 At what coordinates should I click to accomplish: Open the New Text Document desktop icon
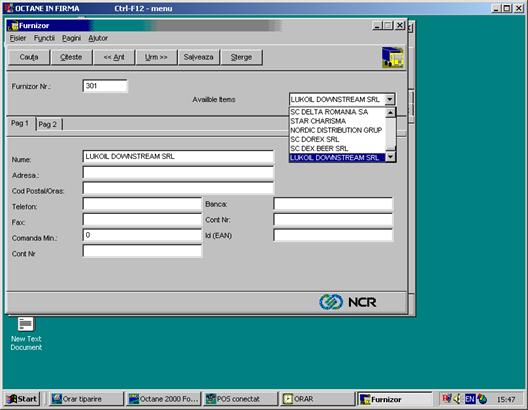26,333
